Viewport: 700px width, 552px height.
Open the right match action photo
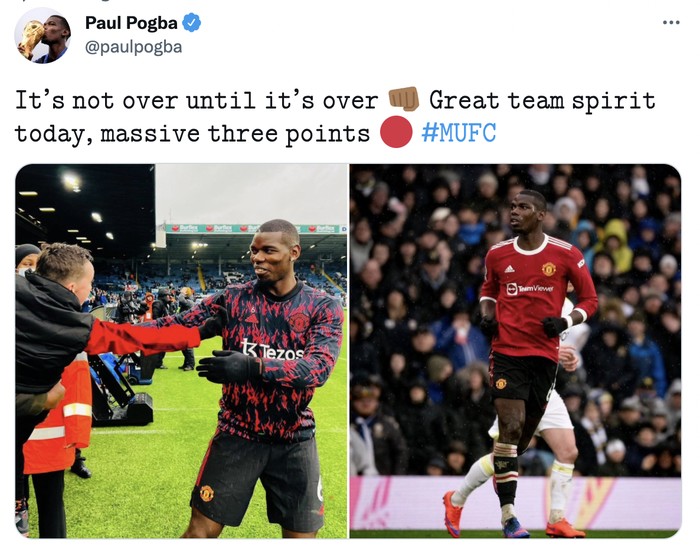tap(515, 351)
